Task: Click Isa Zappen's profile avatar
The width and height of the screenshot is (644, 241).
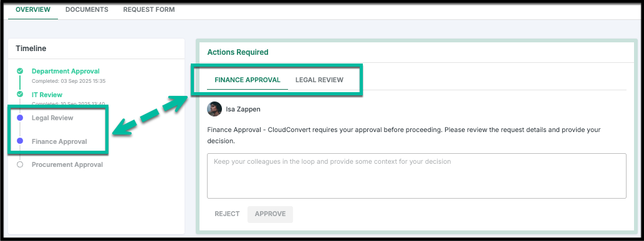Action: pyautogui.click(x=214, y=109)
